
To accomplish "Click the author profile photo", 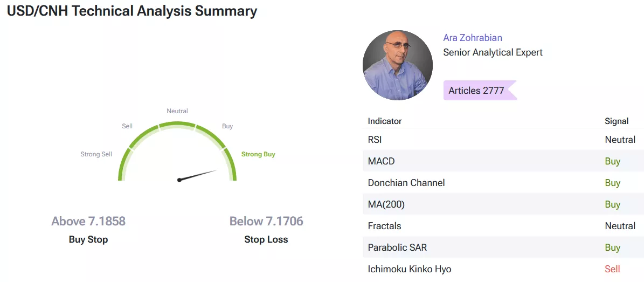I will tap(398, 65).
